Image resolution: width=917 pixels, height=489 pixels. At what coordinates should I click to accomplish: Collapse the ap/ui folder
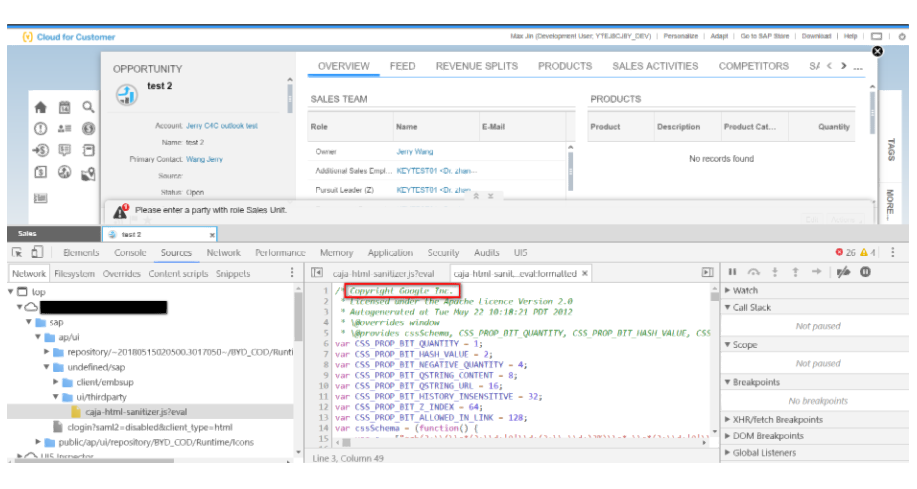38,337
